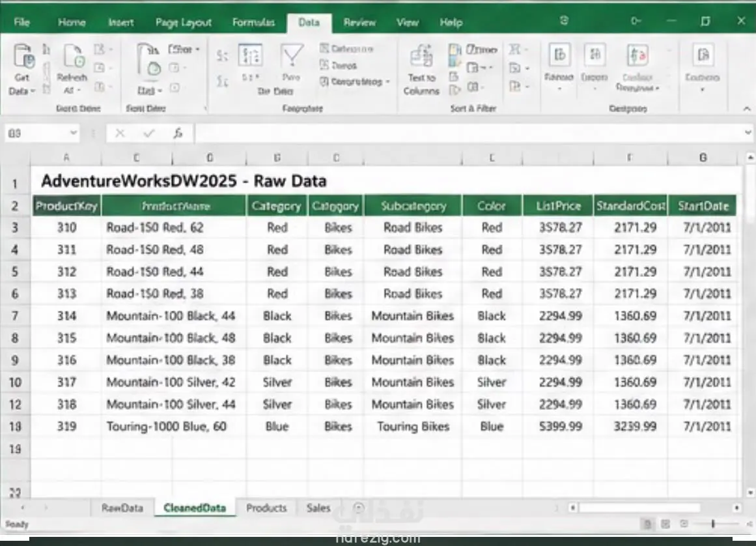Click the small icon at the start of the ribbon's top command label right of the funnel
756x546 pixels.
pyautogui.click(x=324, y=48)
